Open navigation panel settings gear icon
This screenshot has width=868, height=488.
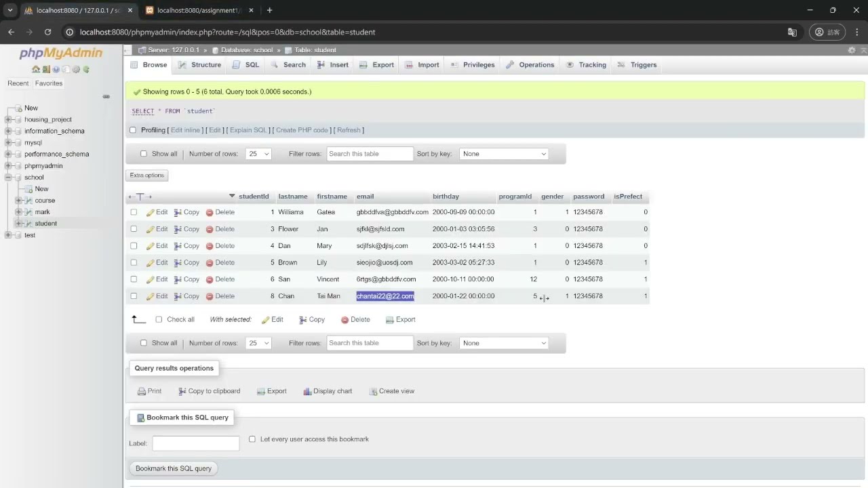76,69
